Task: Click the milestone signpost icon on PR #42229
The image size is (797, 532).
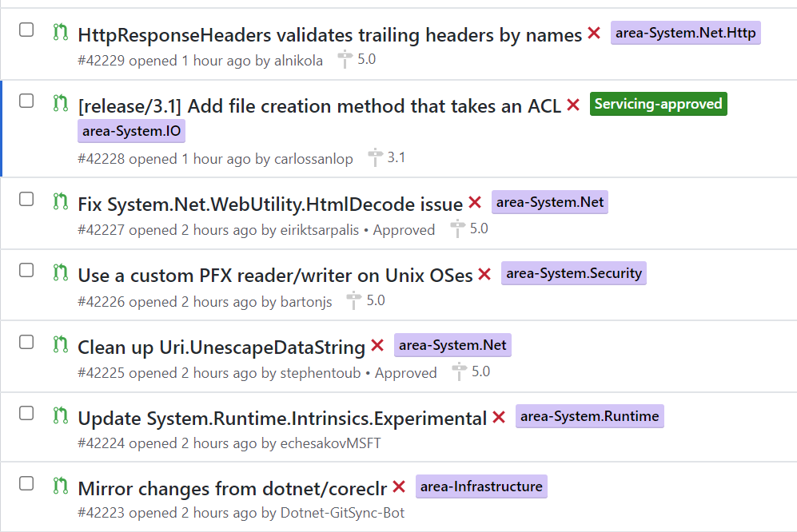Action: (345, 59)
